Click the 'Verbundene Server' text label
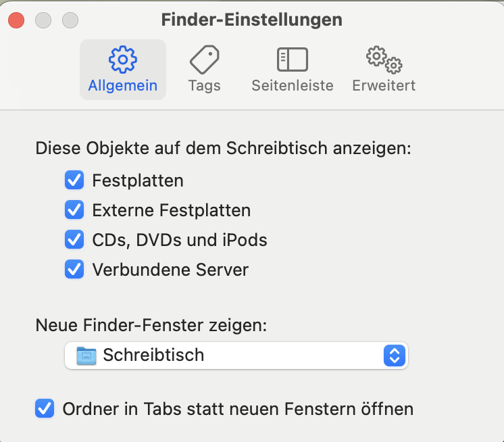Image resolution: width=504 pixels, height=442 pixels. point(170,270)
